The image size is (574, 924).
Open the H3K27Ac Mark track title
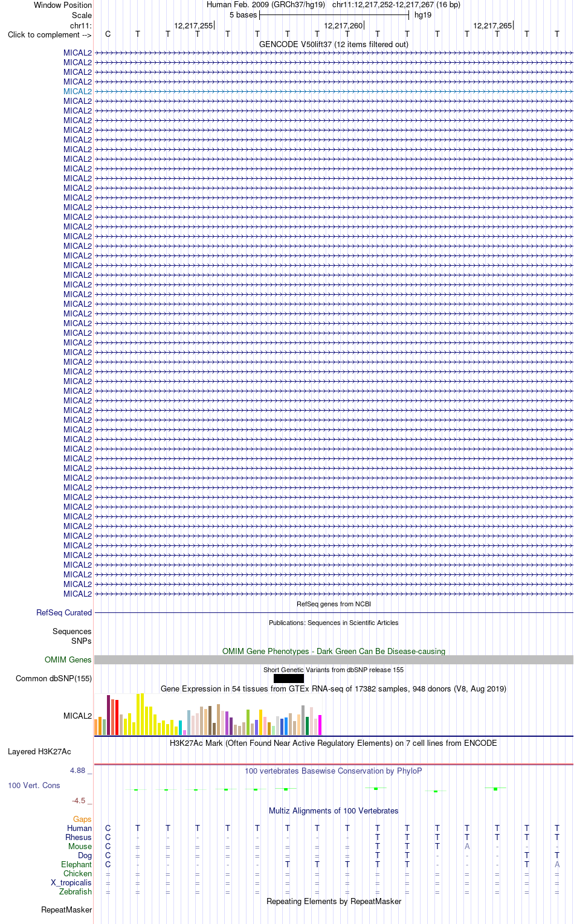[334, 743]
